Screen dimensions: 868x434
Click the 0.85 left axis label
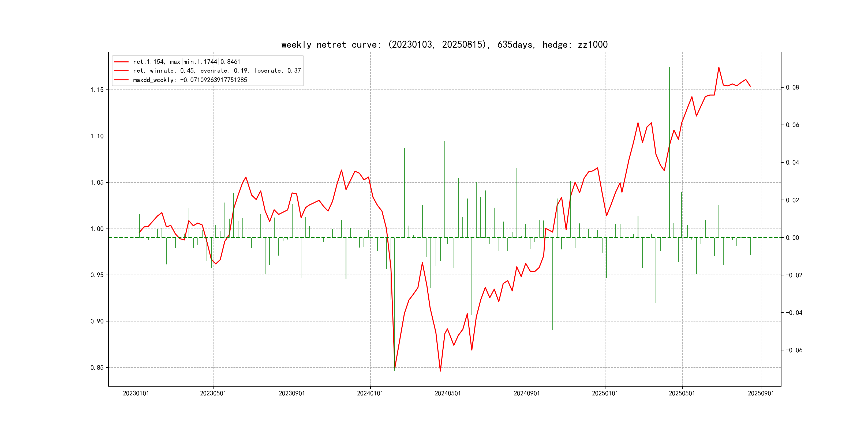pos(97,368)
